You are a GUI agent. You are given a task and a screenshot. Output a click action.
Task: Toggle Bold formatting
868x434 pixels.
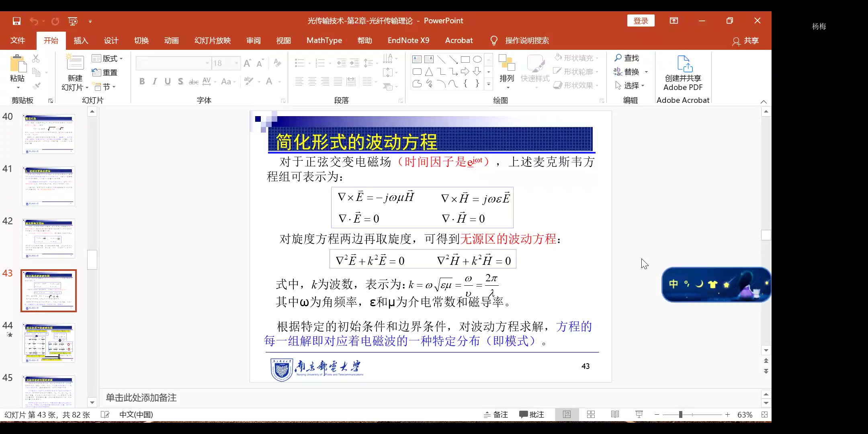pos(142,82)
